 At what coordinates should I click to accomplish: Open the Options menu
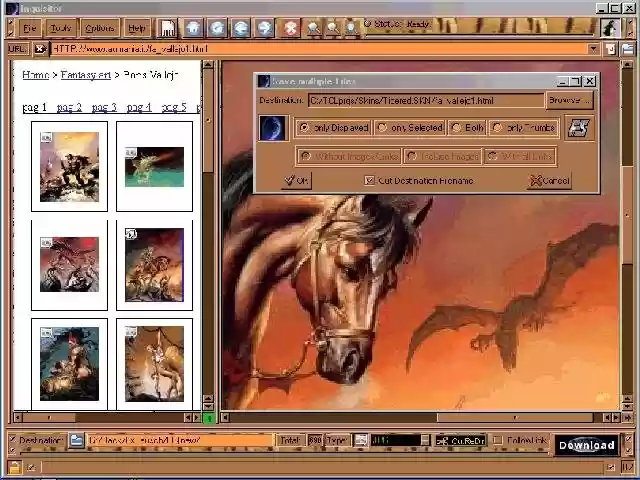coord(100,28)
